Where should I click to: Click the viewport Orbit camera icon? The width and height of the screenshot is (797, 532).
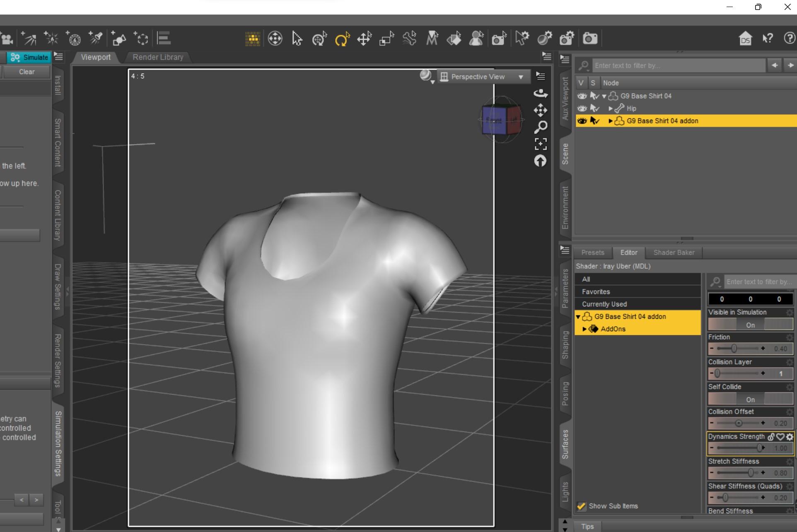click(541, 93)
